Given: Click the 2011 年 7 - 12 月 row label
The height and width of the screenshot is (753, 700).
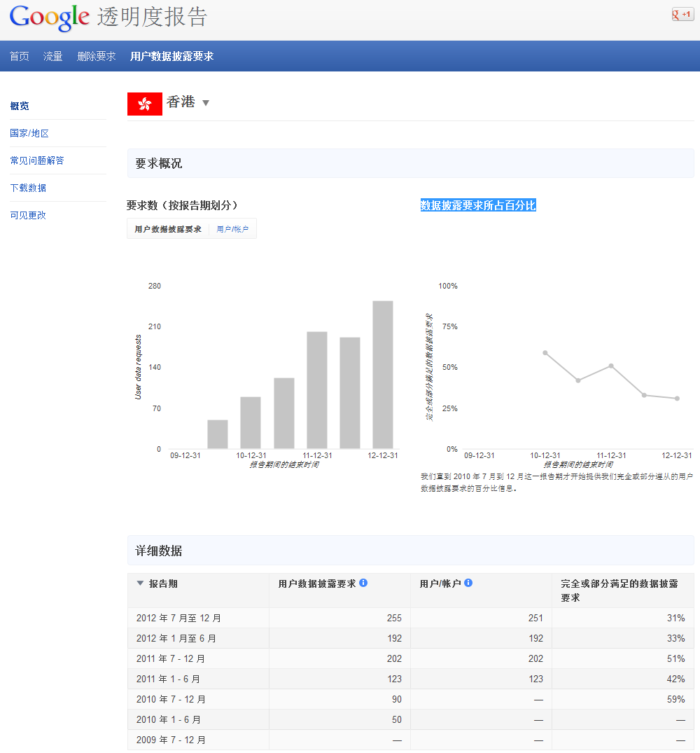Looking at the screenshot, I should point(171,658).
